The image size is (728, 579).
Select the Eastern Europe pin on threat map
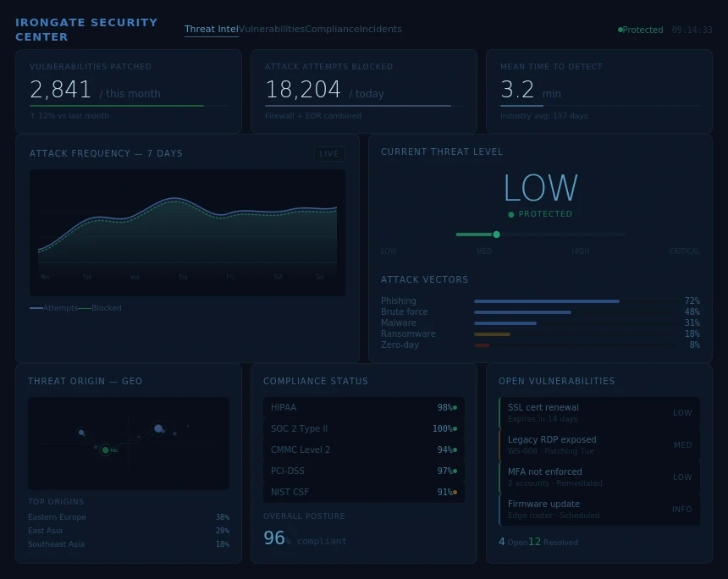157,428
